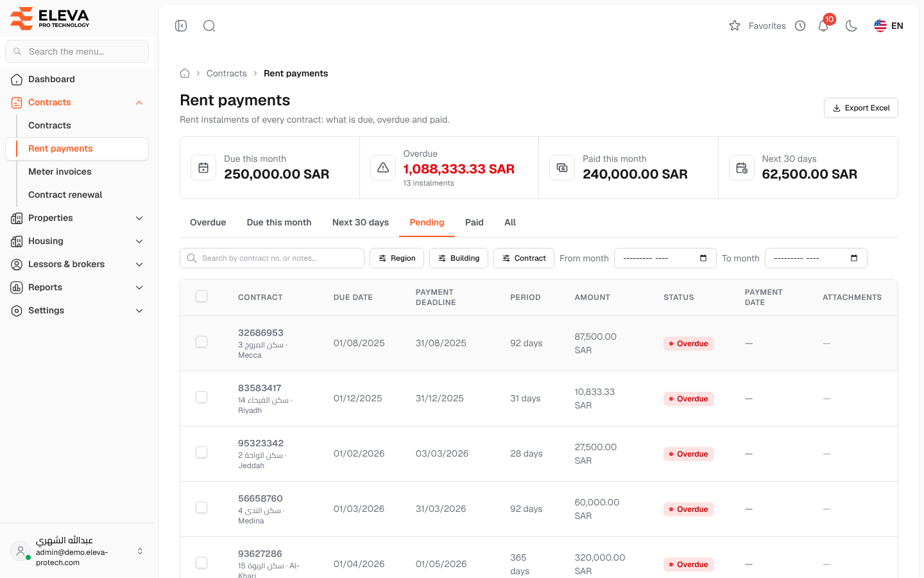Expand the Lessors & brokers chevron
Screen dimensions: 924x578
pyautogui.click(x=139, y=265)
